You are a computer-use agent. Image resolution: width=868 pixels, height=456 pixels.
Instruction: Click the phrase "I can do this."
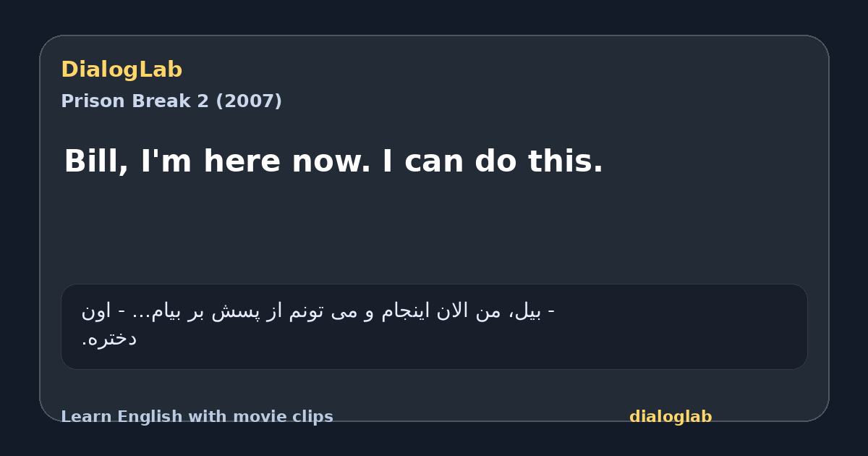(x=493, y=161)
